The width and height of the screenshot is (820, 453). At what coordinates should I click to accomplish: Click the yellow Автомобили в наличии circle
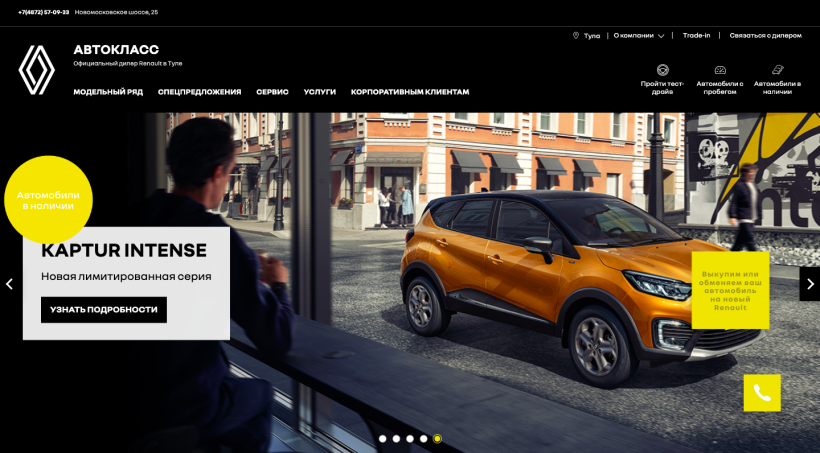pyautogui.click(x=48, y=200)
